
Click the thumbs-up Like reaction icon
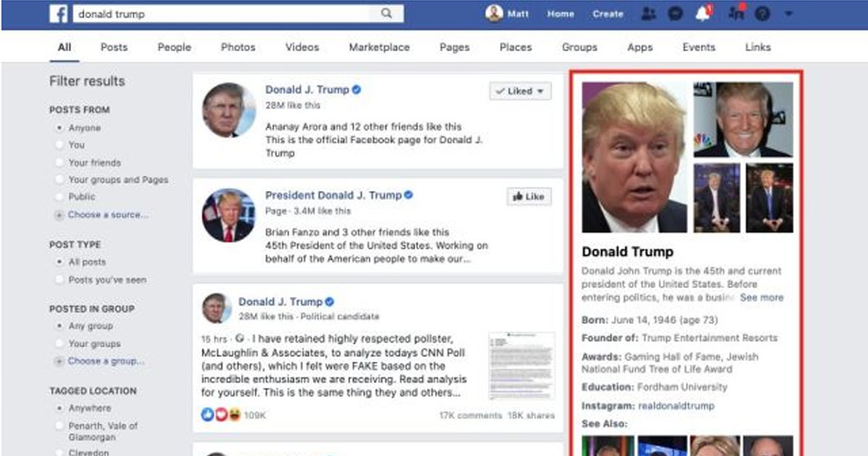tap(208, 415)
